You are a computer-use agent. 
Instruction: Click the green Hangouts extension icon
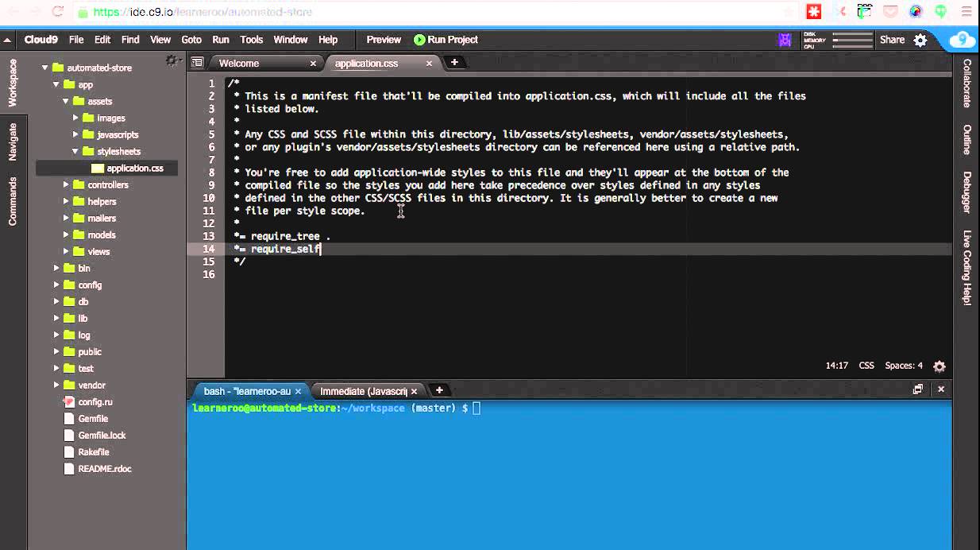941,12
